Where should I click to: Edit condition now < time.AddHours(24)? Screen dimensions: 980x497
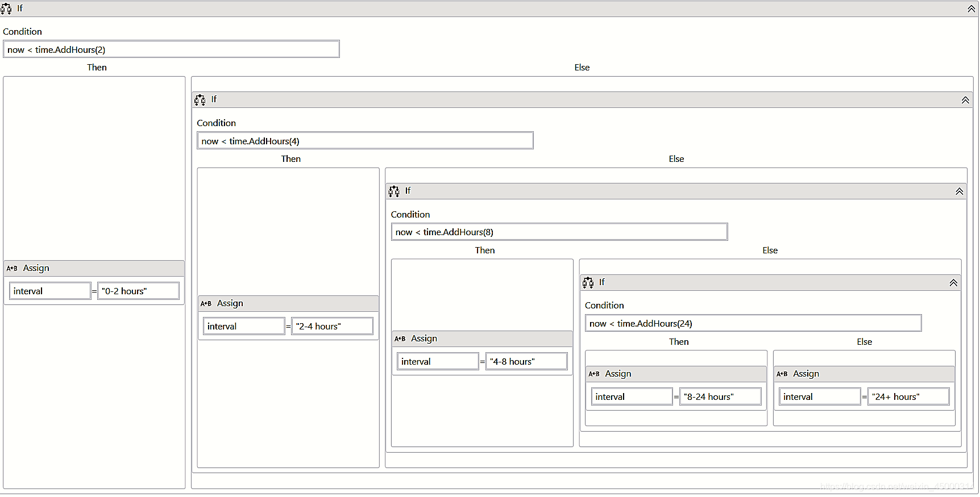pyautogui.click(x=753, y=323)
